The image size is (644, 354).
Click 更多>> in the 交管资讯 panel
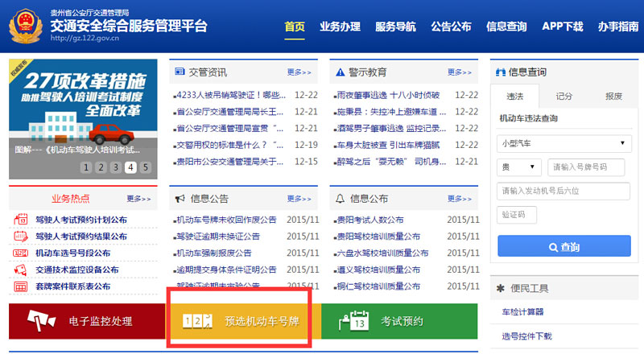299,72
